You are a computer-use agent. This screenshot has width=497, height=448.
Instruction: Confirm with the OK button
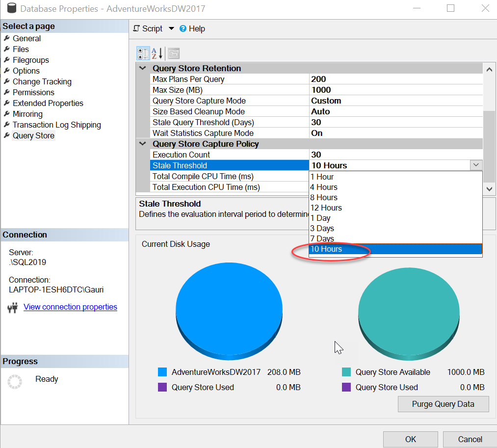point(410,439)
